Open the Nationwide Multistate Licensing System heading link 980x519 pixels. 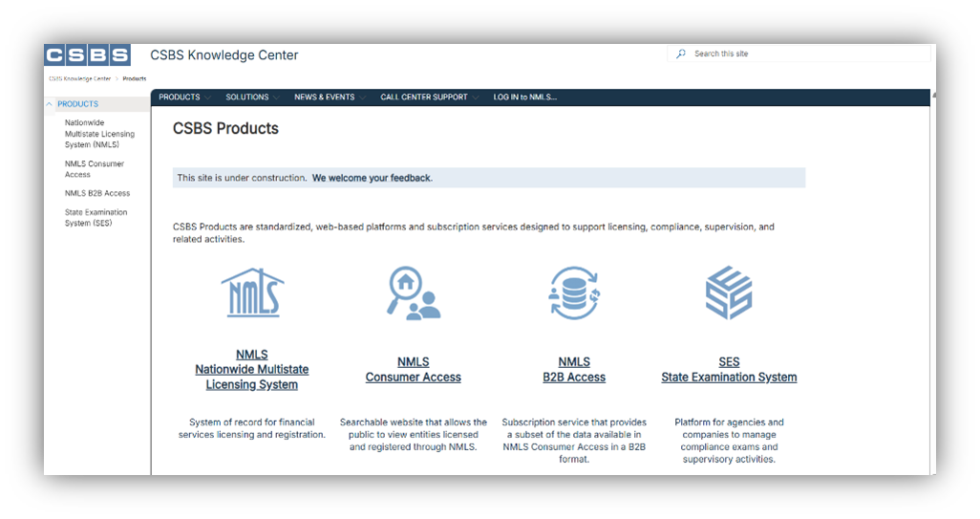click(252, 370)
